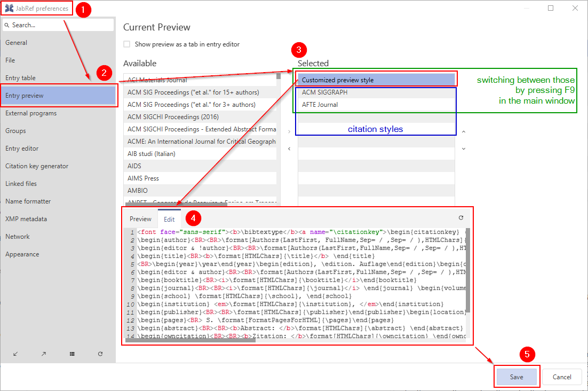Move selected style up in list
This screenshot has width=588, height=391.
point(463,131)
